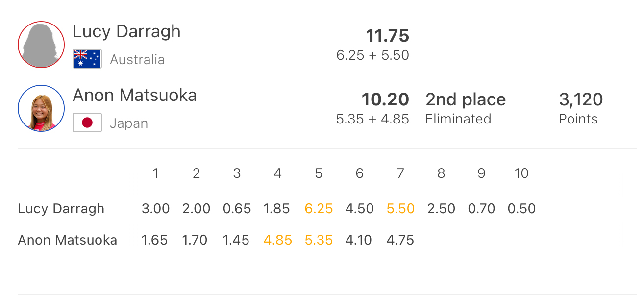Open Anon Matsuoka's athlete profile name

135,95
